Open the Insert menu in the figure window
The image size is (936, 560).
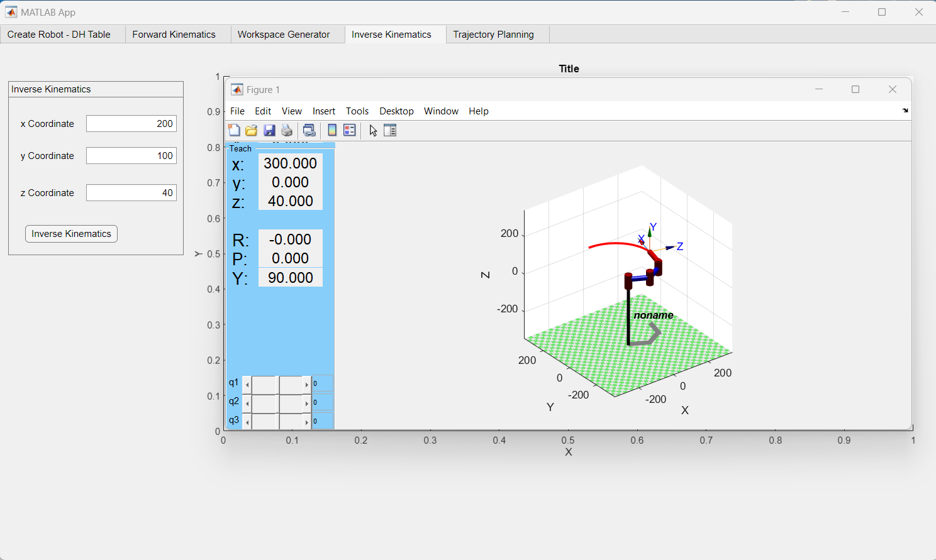point(323,111)
